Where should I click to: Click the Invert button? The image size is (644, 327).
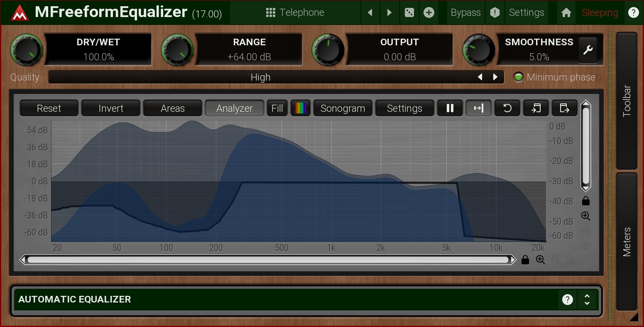point(111,108)
